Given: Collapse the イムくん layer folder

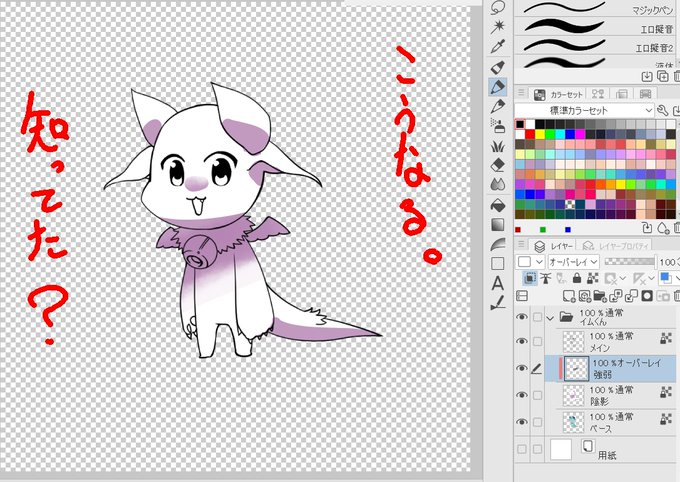Looking at the screenshot, I should coord(550,318).
